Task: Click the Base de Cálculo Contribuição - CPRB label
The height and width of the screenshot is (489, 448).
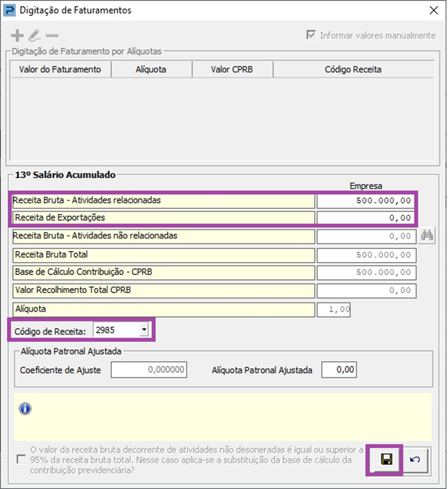Action: pyautogui.click(x=84, y=272)
